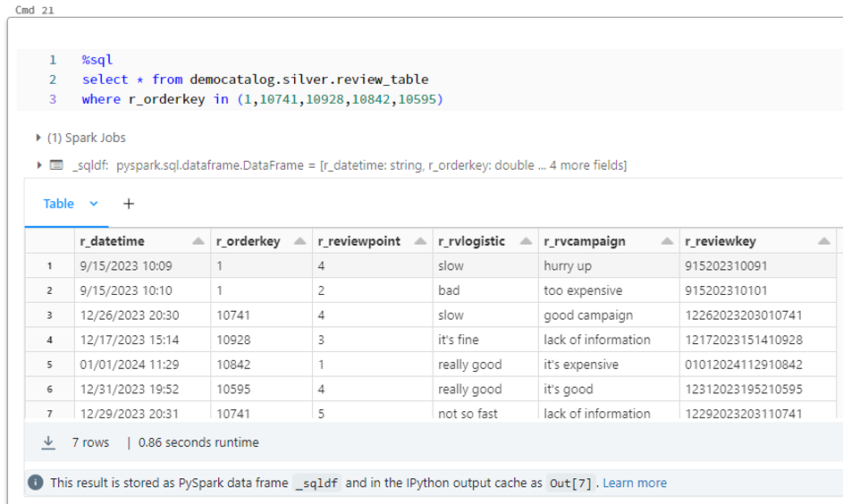Click the table DataFrame icon beside _sqldf

[56, 165]
